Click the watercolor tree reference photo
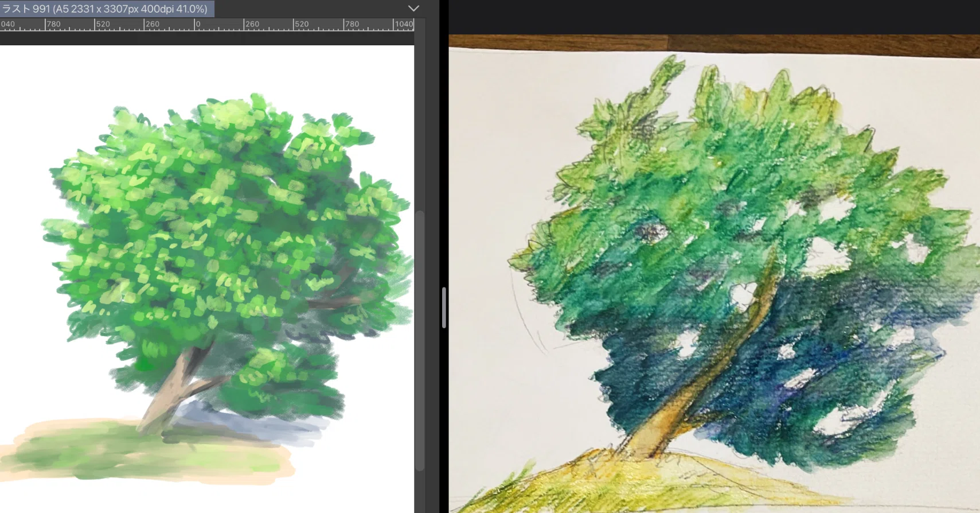The image size is (980, 513). tap(714, 274)
